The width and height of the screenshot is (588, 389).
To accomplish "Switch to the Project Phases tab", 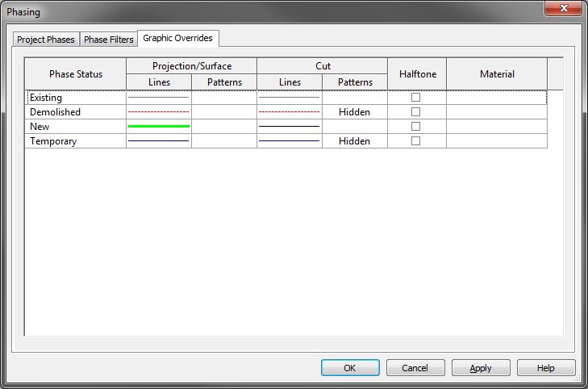I will coord(46,40).
